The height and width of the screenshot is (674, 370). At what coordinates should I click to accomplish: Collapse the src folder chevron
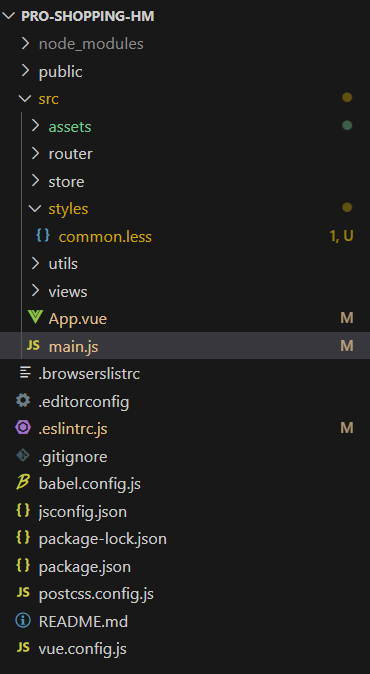pos(25,98)
